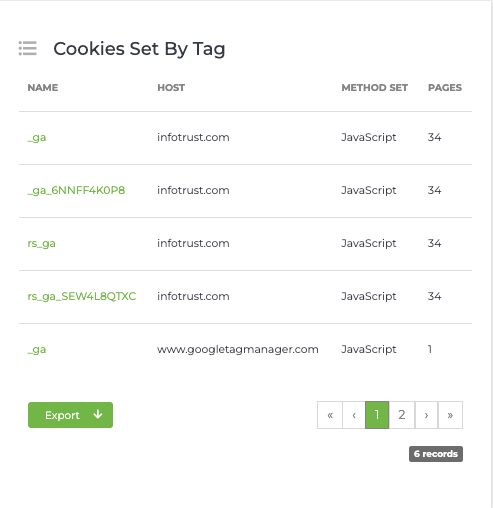
Task: Go to first page with double-left arrow
Action: 330,415
